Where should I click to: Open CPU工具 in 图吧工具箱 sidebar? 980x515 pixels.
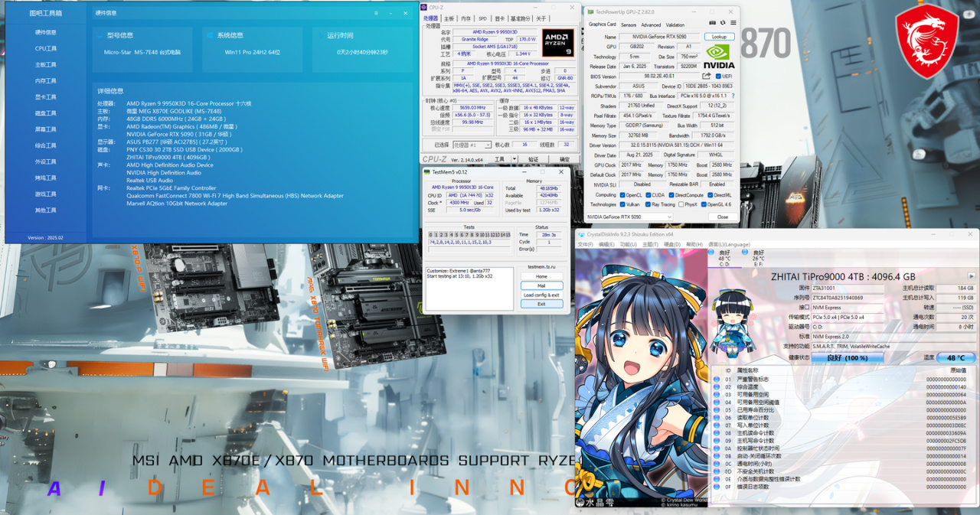tap(46, 48)
